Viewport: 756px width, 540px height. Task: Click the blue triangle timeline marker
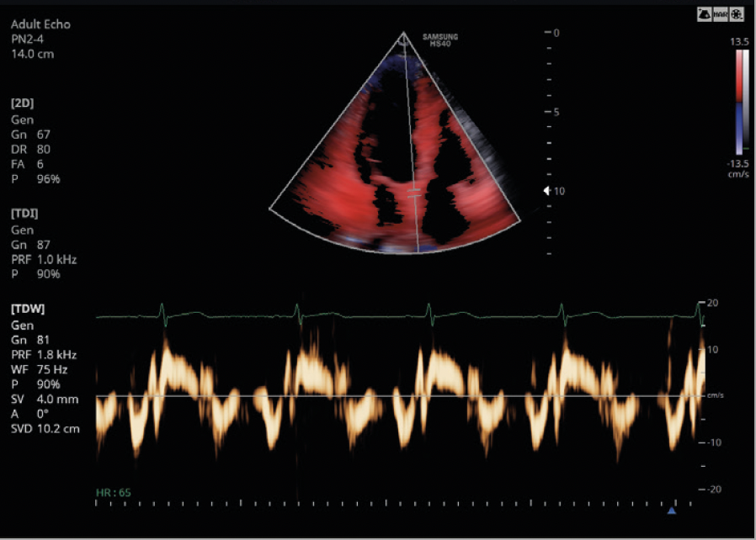point(672,511)
